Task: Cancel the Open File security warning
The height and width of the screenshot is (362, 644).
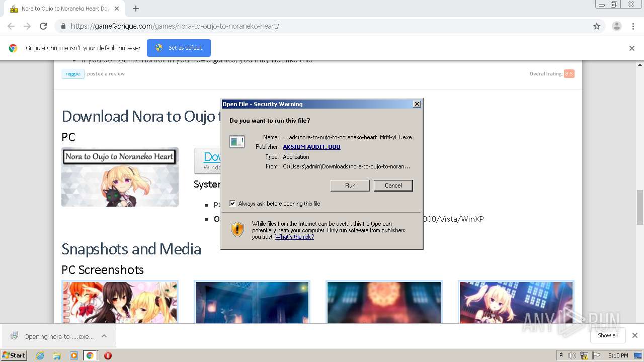Action: [393, 186]
